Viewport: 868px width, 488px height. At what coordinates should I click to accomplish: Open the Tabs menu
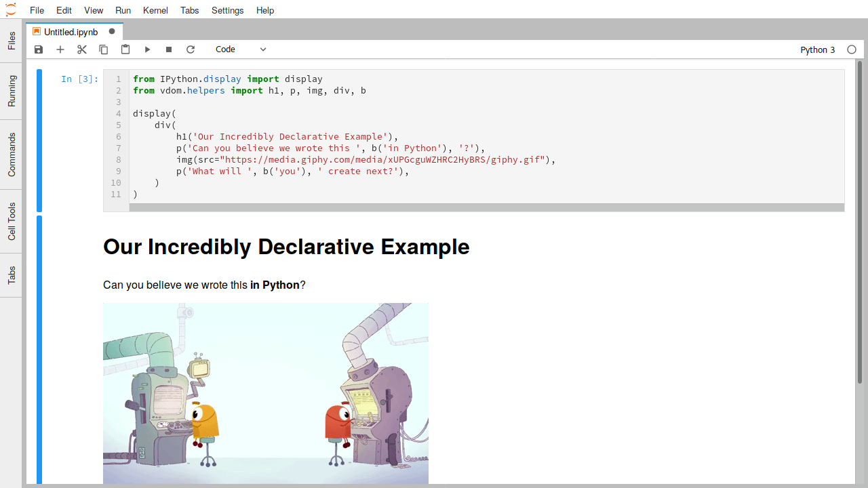[x=190, y=10]
